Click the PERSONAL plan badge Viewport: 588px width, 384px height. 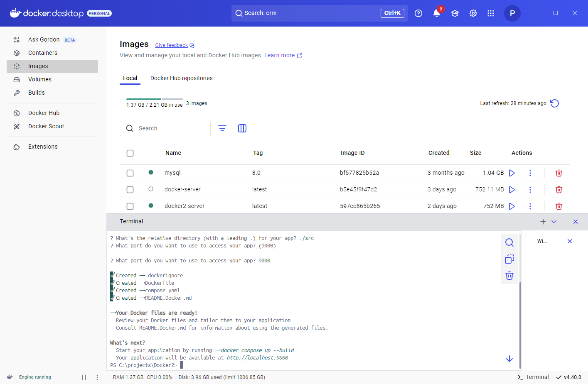click(99, 14)
